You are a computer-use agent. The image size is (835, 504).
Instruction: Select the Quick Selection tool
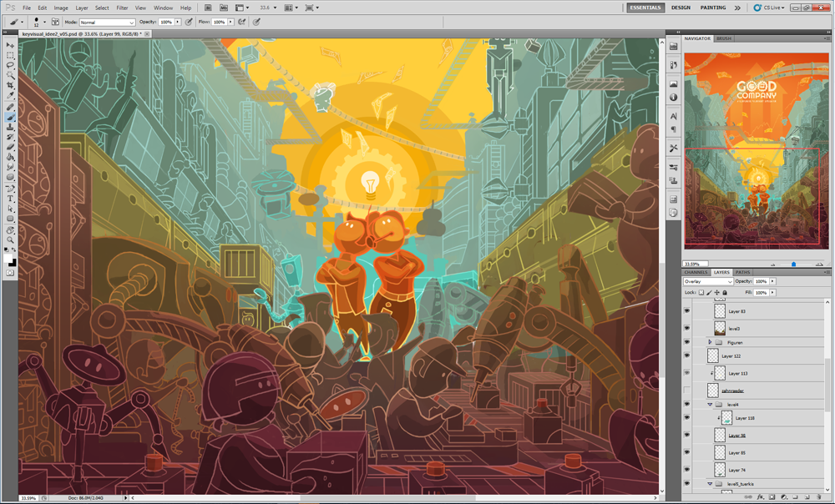pos(10,76)
